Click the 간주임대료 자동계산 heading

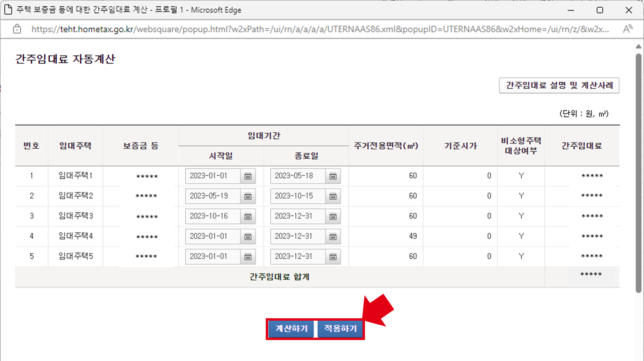point(65,59)
